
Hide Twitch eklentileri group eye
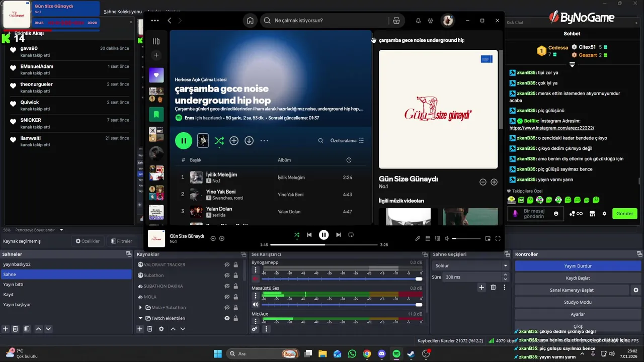point(227,318)
